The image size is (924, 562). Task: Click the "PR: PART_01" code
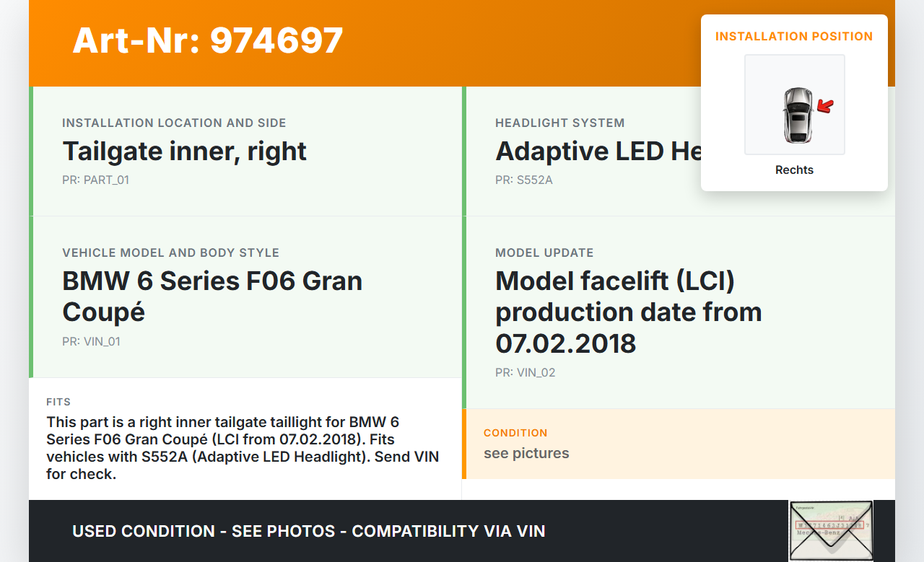pos(95,180)
